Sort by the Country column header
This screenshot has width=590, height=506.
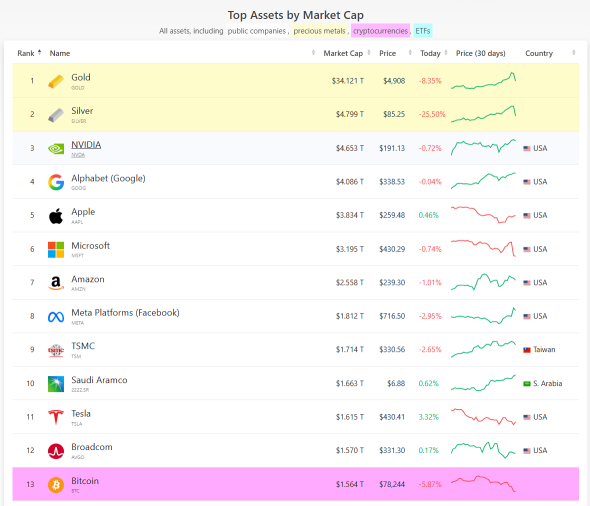[x=539, y=53]
